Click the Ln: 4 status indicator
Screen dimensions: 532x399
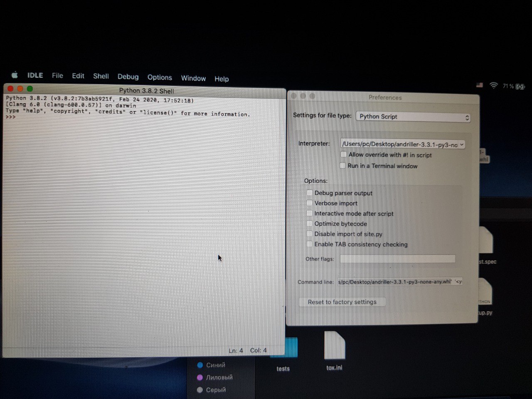click(236, 350)
